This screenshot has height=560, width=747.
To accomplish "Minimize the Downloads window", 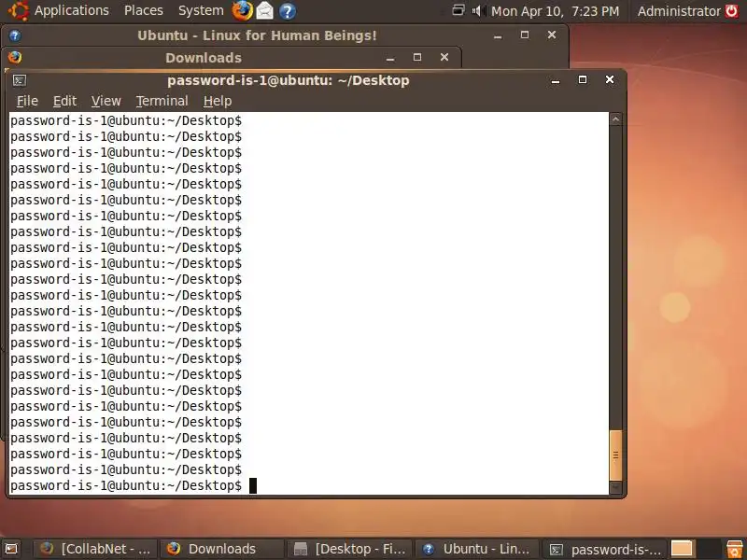I will [x=390, y=58].
